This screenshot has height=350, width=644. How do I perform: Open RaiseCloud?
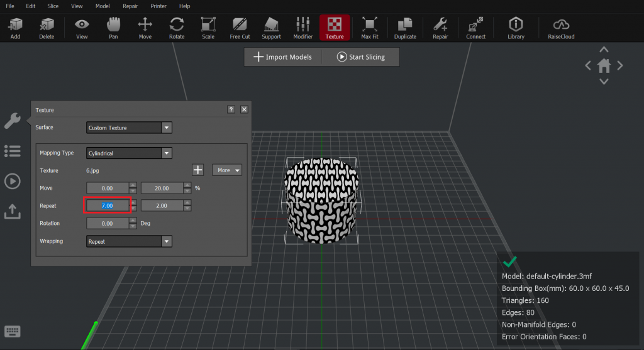[x=561, y=28]
